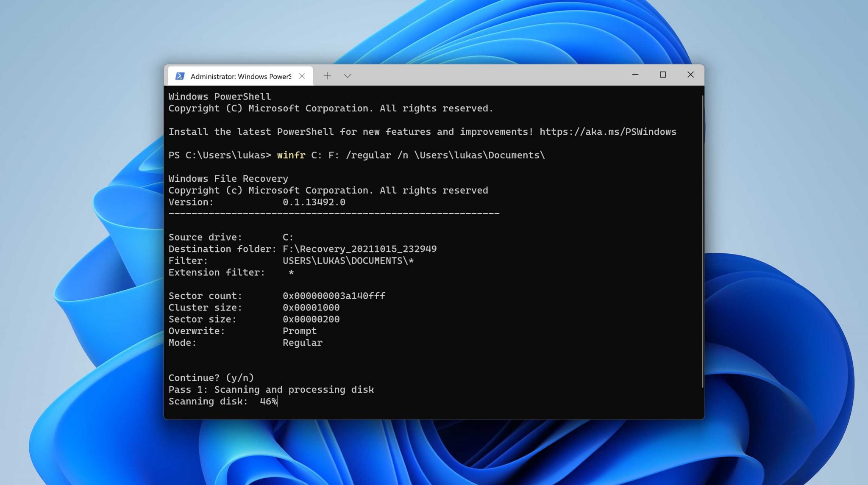Click 'Pass 1: Scanning and processing disk'
Viewport: 868px width, 485px height.
coord(271,390)
